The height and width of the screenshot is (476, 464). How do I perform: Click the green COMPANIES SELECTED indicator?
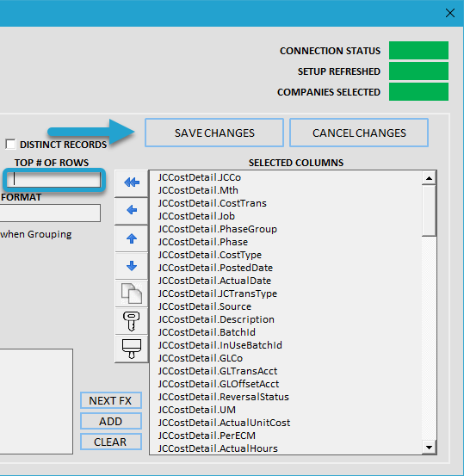(418, 92)
